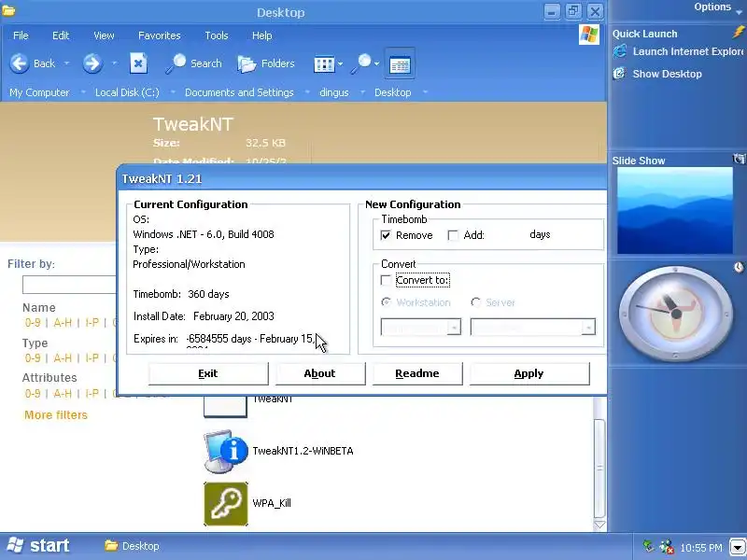Screen dimensions: 747x560
Task: Select the TweakNT1.2-WiNBETA info file icon
Action: tap(226, 451)
